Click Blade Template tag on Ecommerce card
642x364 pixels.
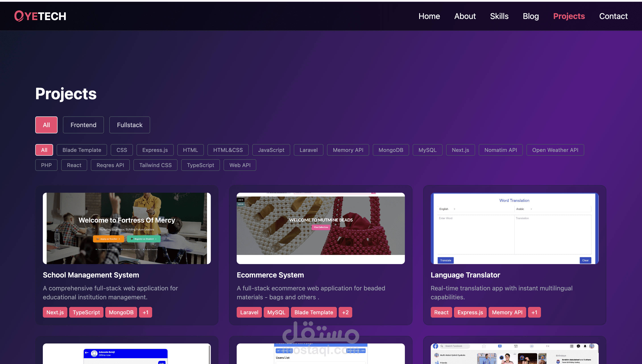314,312
